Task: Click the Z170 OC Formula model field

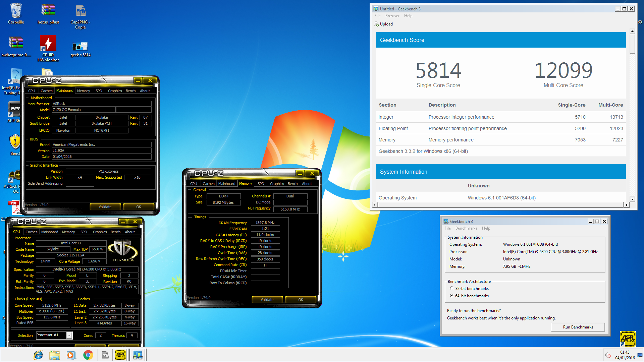Action: coord(84,110)
